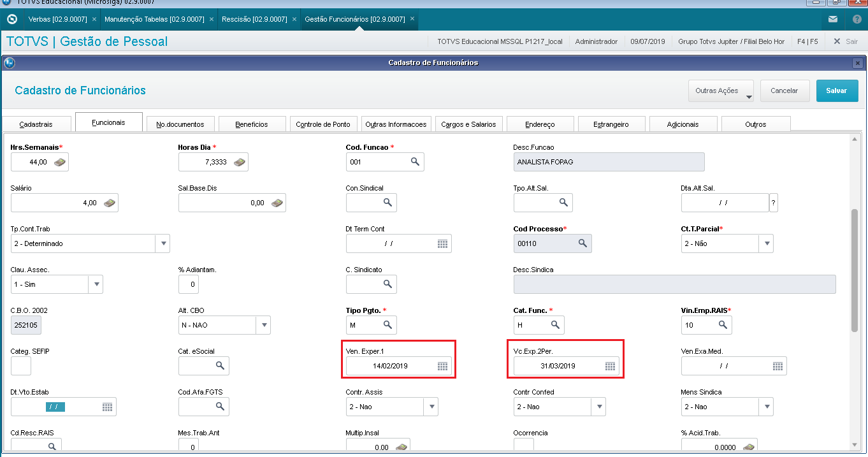868x457 pixels.
Task: Expand the Ct.T.Parcial dropdown
Action: (766, 243)
